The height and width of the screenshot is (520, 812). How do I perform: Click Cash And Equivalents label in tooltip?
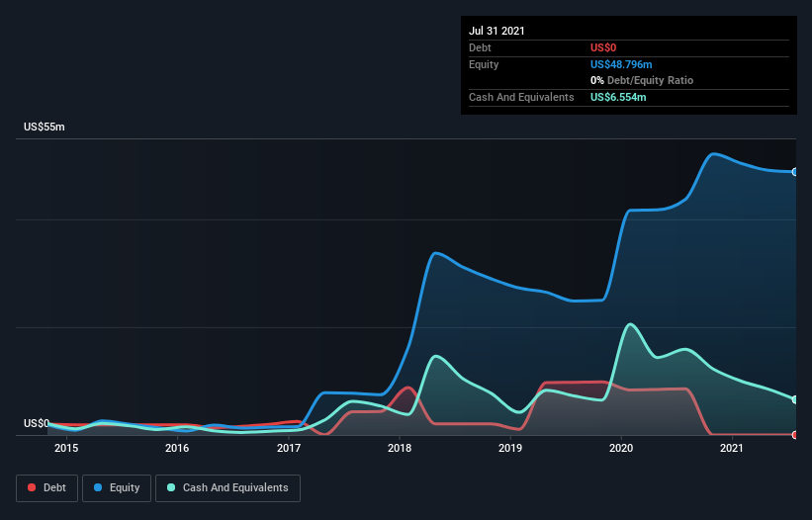pos(521,97)
